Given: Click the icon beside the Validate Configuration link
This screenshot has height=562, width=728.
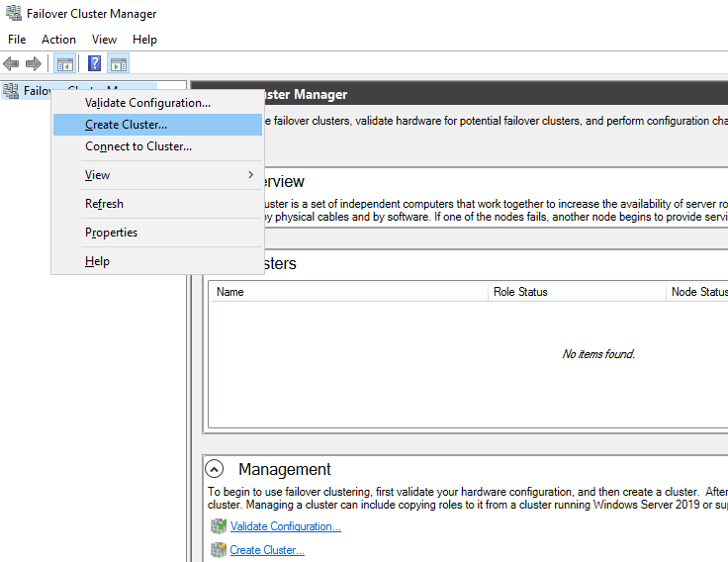Looking at the screenshot, I should [219, 526].
